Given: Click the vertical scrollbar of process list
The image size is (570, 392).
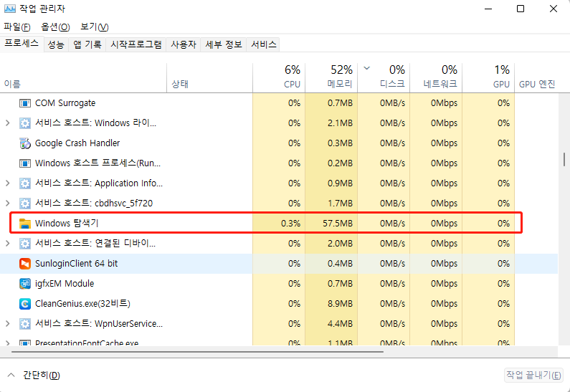Looking at the screenshot, I should pyautogui.click(x=564, y=159).
